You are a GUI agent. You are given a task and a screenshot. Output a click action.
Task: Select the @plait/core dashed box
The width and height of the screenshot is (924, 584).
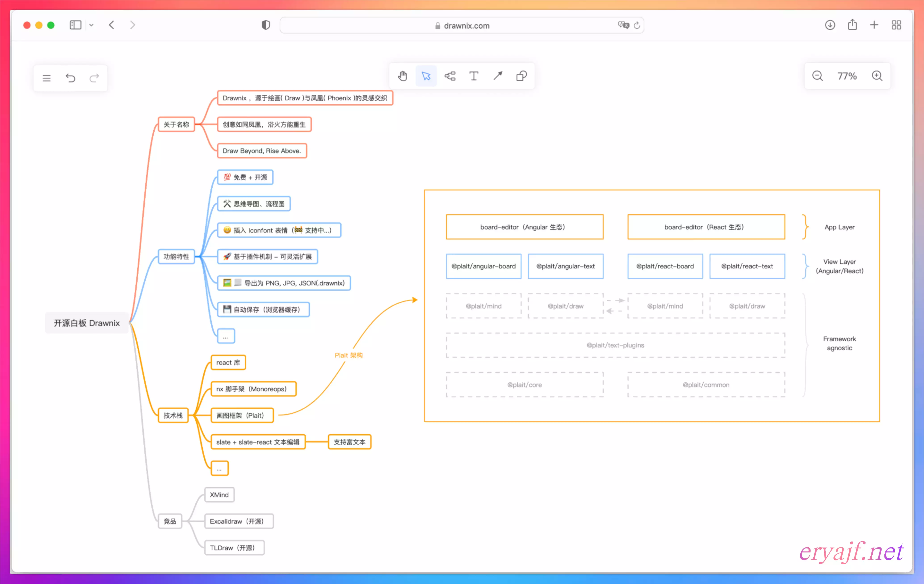[525, 385]
